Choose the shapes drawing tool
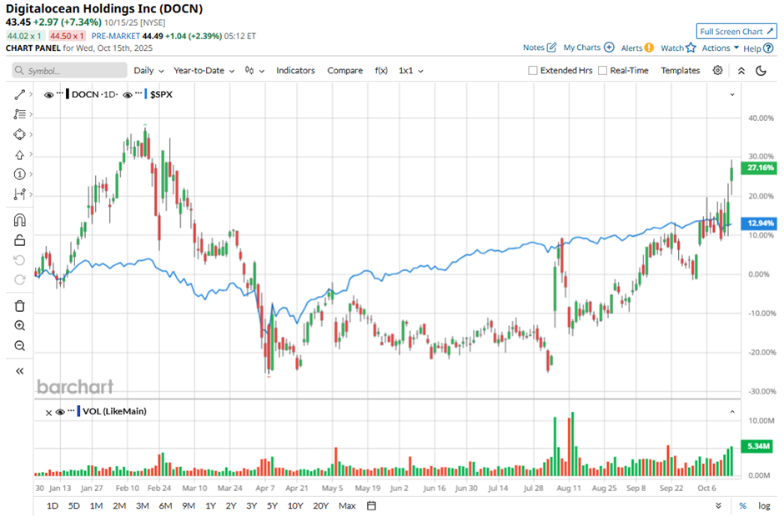The height and width of the screenshot is (532, 784). (19, 134)
